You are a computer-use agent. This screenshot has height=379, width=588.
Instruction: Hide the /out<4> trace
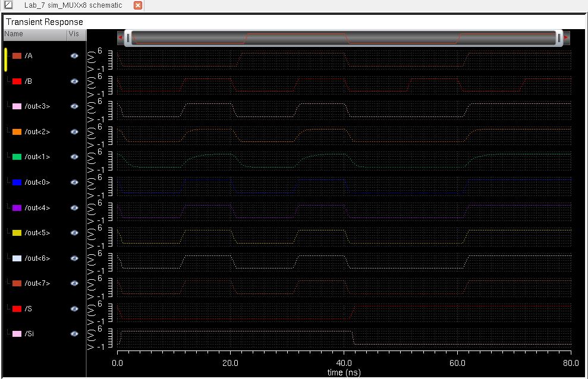(x=74, y=208)
